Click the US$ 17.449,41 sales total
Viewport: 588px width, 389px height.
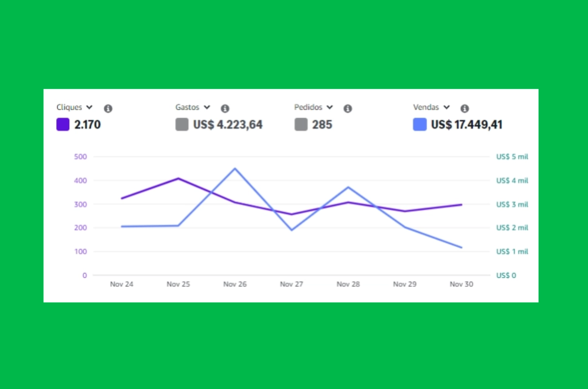pyautogui.click(x=466, y=125)
